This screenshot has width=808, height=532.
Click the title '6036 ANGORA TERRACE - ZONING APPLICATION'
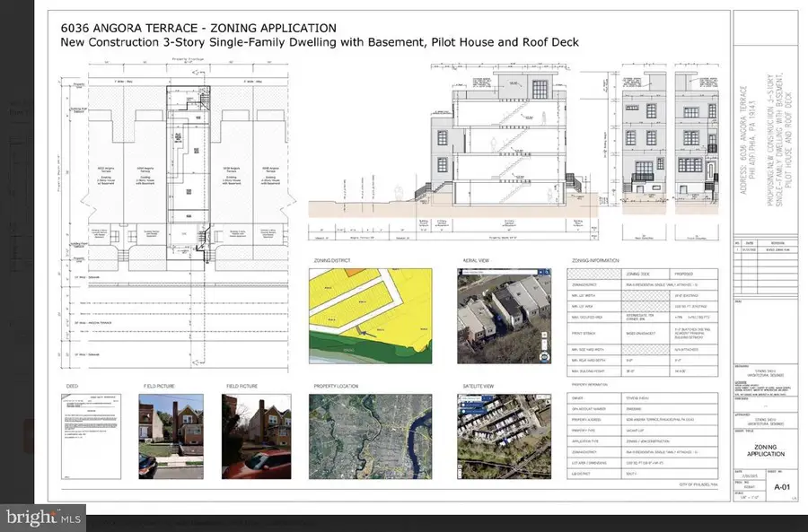pos(198,29)
